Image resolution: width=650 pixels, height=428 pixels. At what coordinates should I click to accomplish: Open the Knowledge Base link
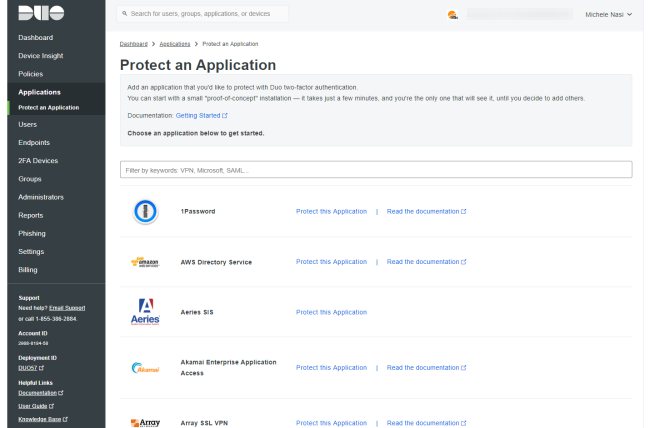point(43,419)
